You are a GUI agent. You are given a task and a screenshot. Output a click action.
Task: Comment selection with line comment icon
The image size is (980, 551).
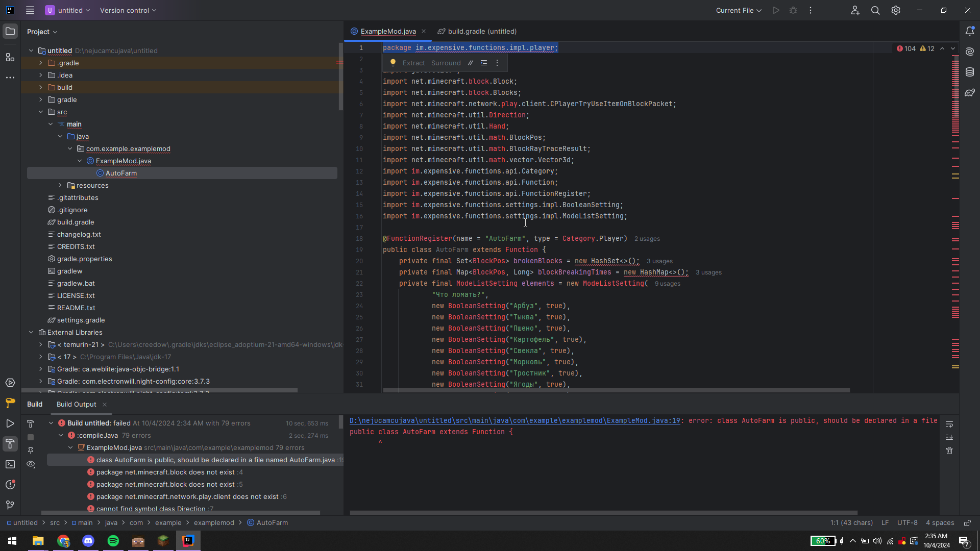[x=471, y=63]
